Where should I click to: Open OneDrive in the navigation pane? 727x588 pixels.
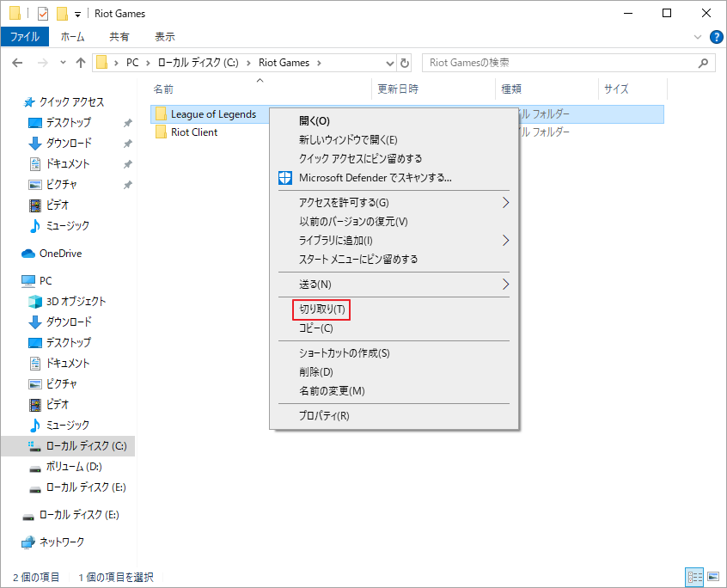52,254
